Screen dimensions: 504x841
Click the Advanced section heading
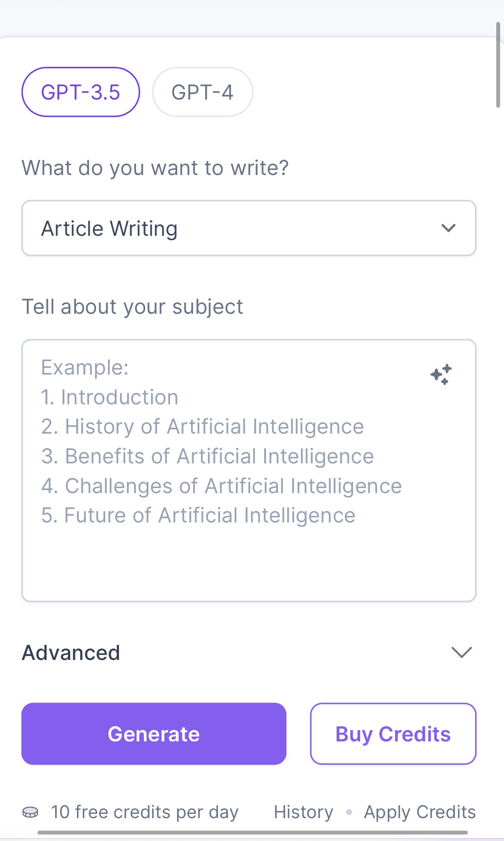[x=71, y=653]
